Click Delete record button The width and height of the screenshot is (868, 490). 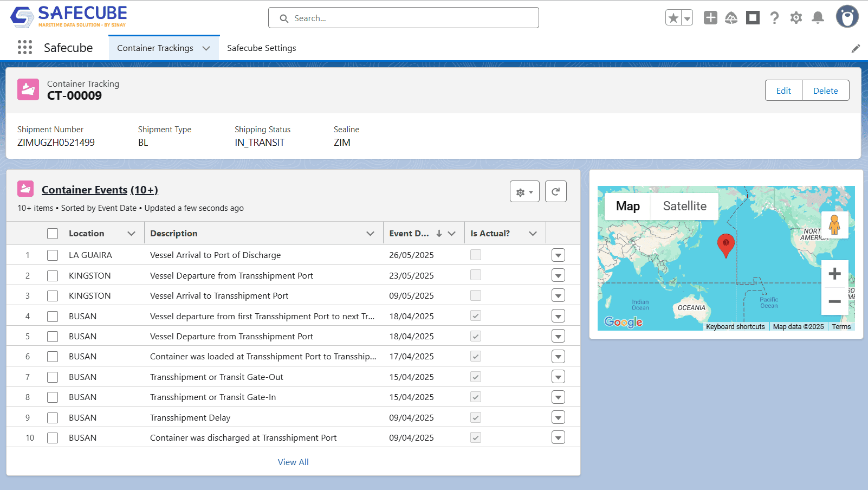[x=825, y=91]
